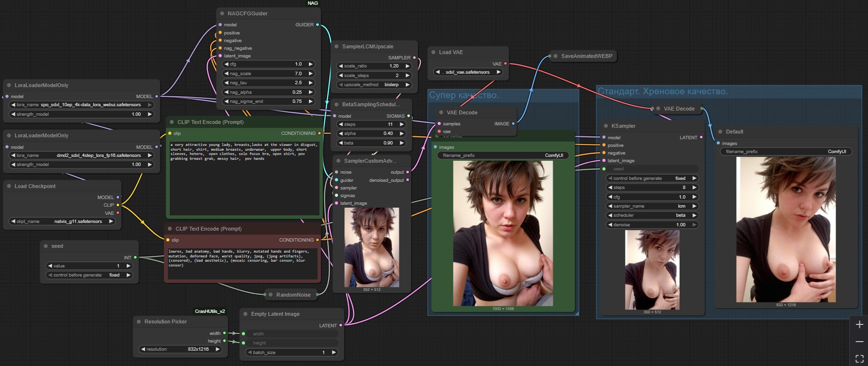Open ckpt_name dropdown in Load Checkpoint
Viewport: 868px width, 366px height.
coord(62,222)
